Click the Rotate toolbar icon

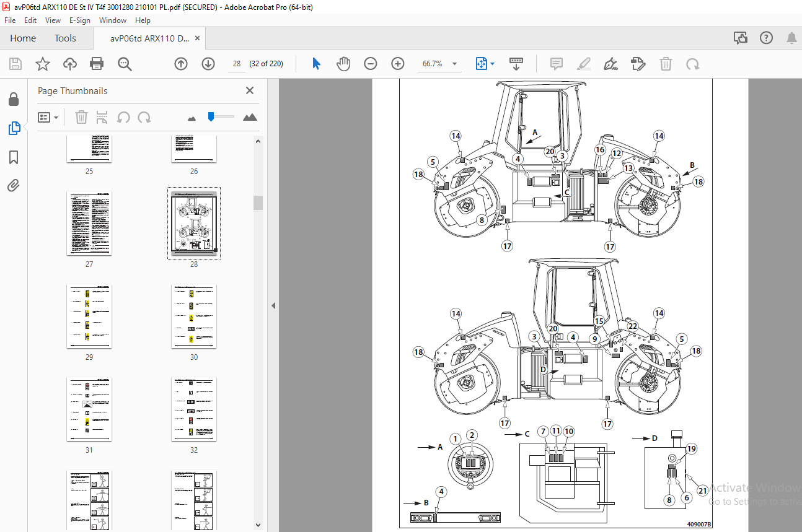pyautogui.click(x=692, y=64)
